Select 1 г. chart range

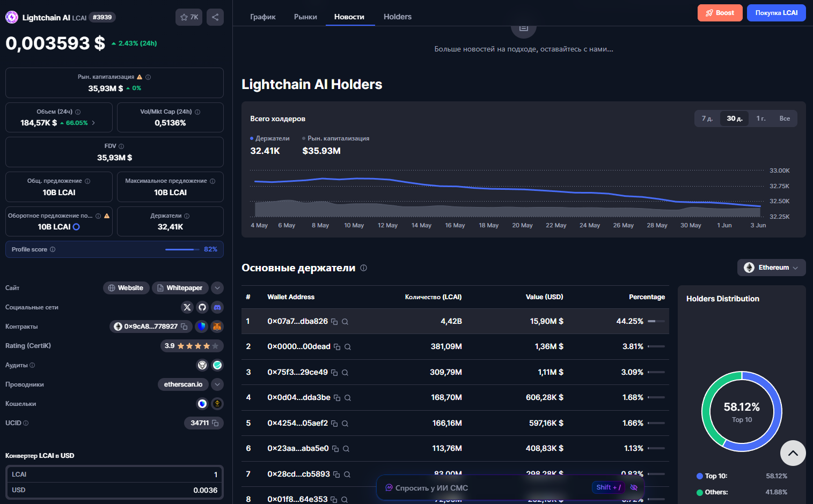(x=761, y=118)
